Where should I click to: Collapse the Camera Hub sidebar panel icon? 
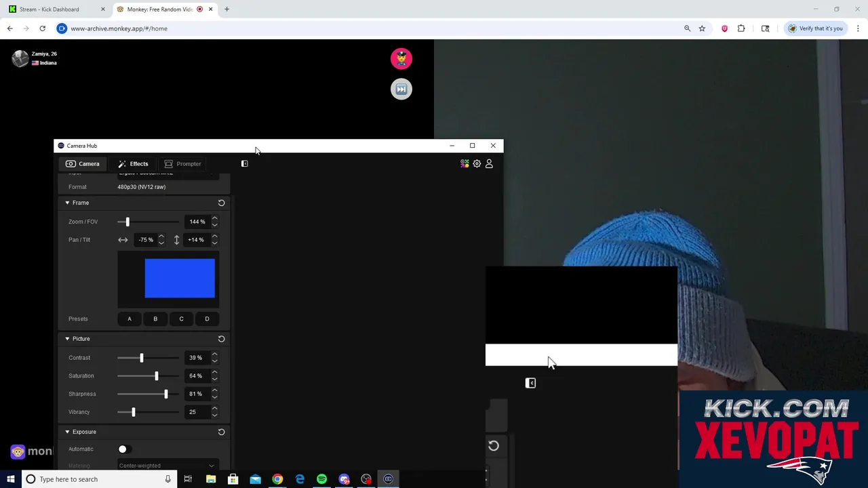tap(245, 163)
